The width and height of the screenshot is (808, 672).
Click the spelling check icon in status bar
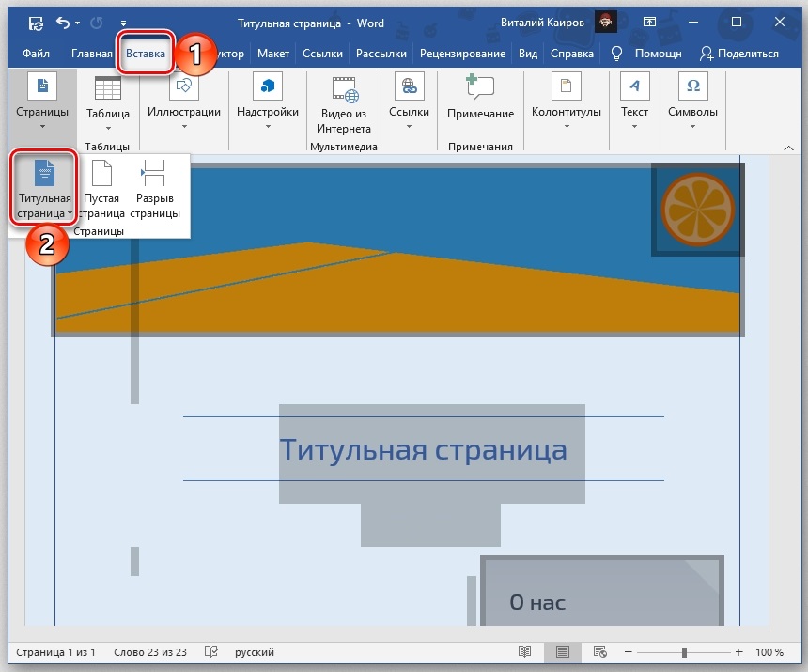pyautogui.click(x=212, y=652)
